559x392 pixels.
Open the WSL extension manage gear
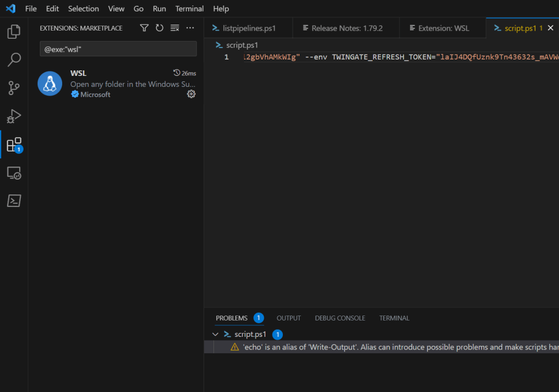(191, 94)
